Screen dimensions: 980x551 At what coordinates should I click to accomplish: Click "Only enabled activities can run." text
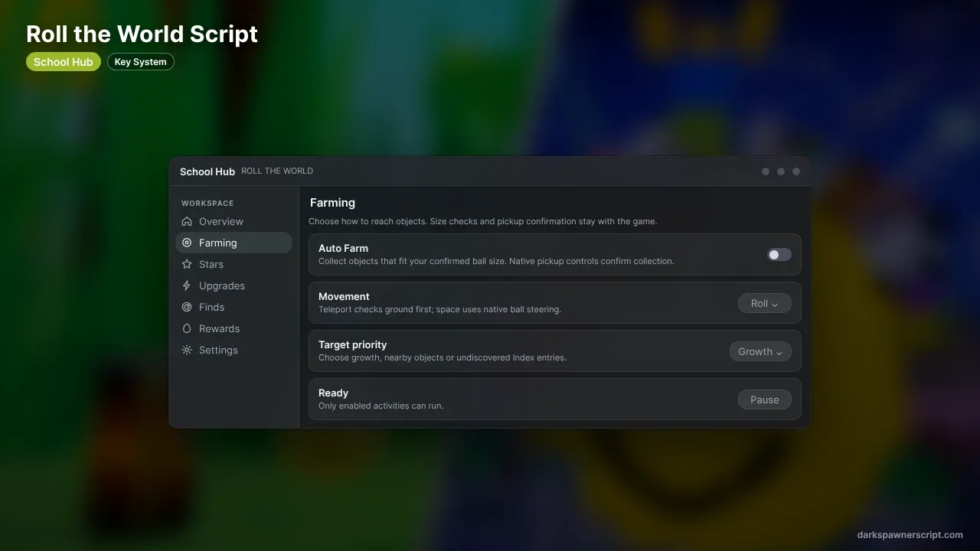pos(381,406)
